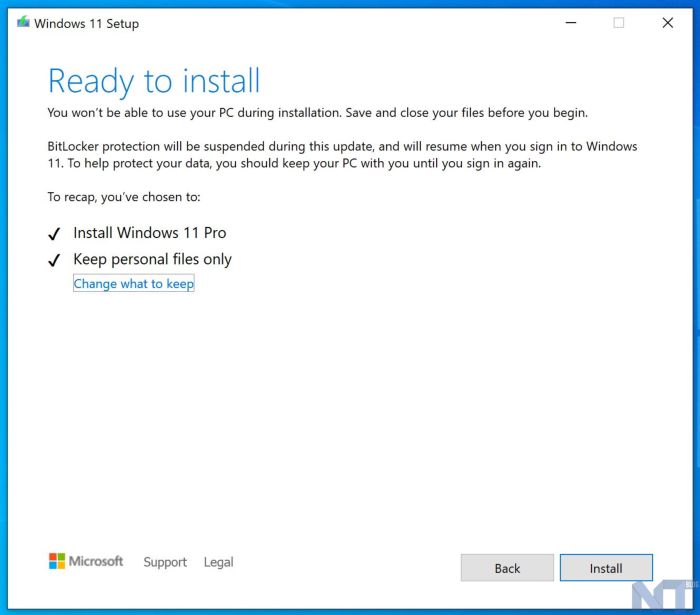Click the 'Windows 11 Setup' window title text
The height and width of the screenshot is (615, 700).
[87, 23]
